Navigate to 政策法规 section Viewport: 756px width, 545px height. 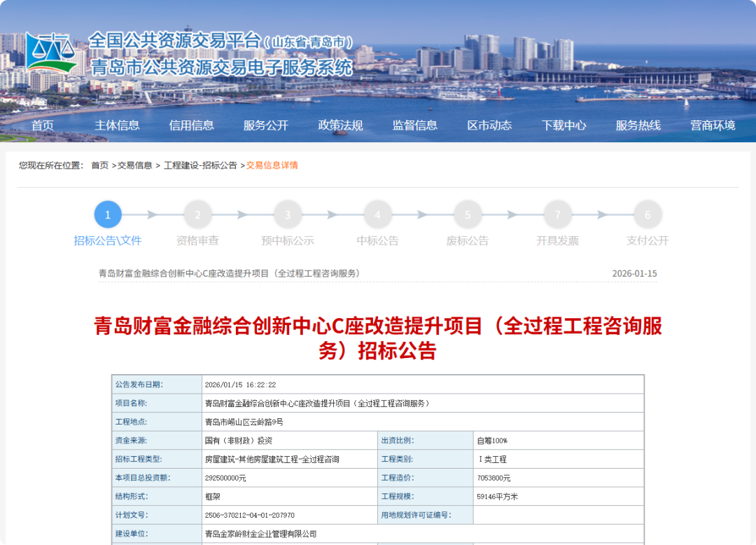(x=340, y=125)
